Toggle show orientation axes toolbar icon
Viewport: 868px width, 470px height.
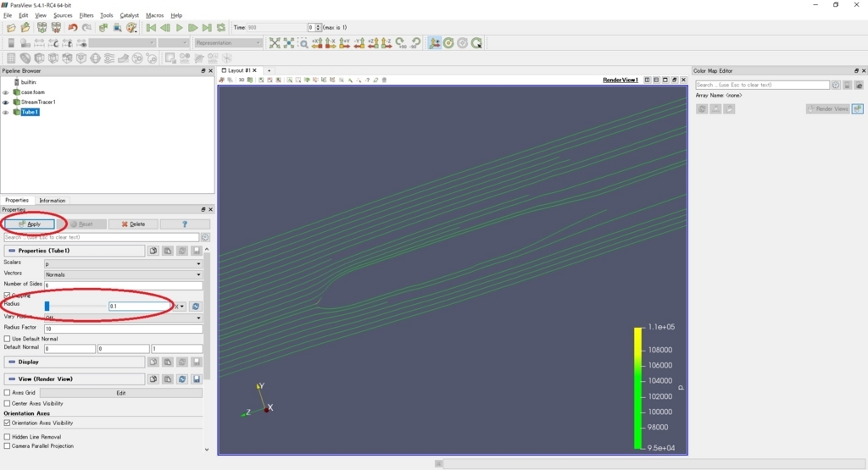click(x=435, y=43)
